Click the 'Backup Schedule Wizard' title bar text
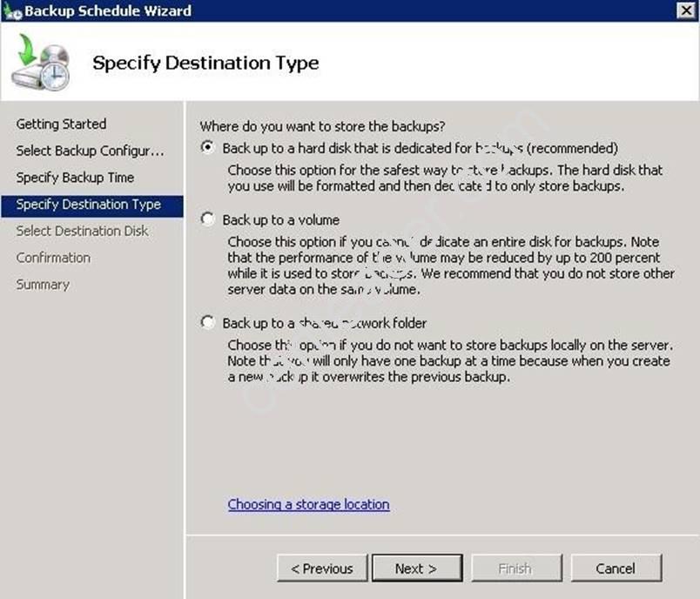 [x=108, y=11]
